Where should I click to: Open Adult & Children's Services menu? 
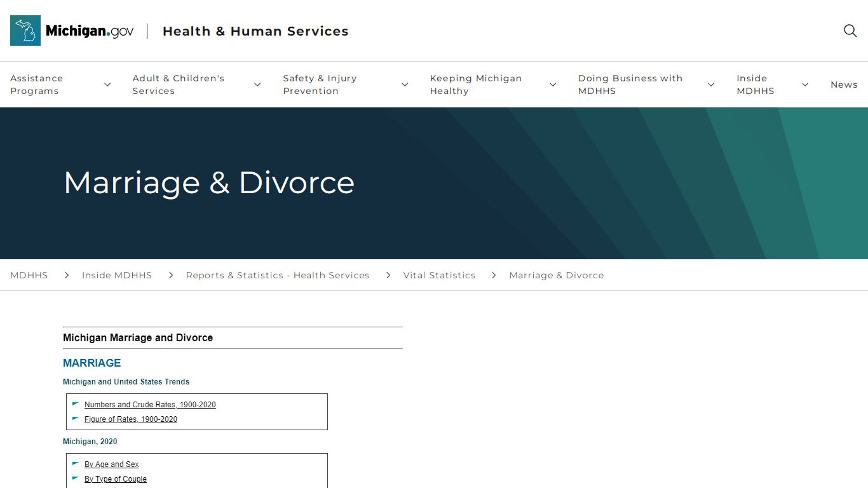click(x=179, y=85)
